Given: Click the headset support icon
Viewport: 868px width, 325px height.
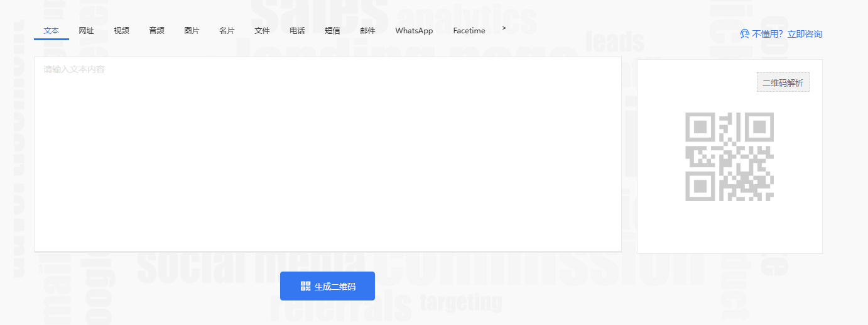Looking at the screenshot, I should pos(745,34).
